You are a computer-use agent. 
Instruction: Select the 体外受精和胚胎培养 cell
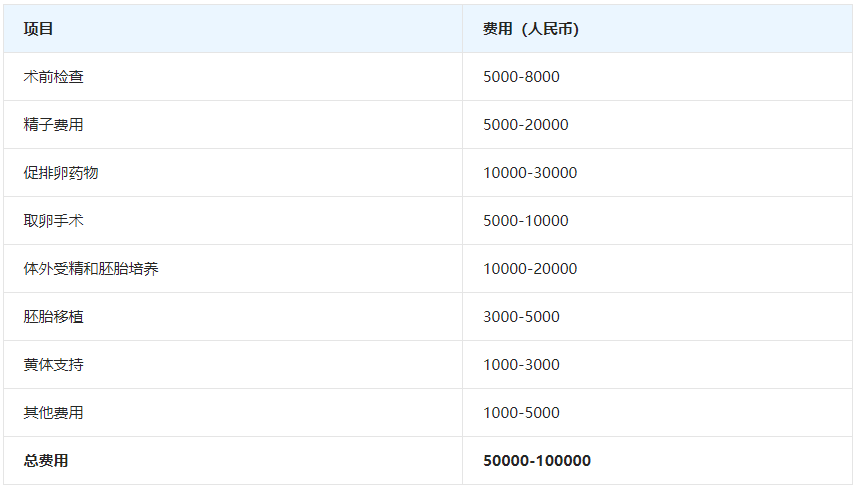(91, 269)
